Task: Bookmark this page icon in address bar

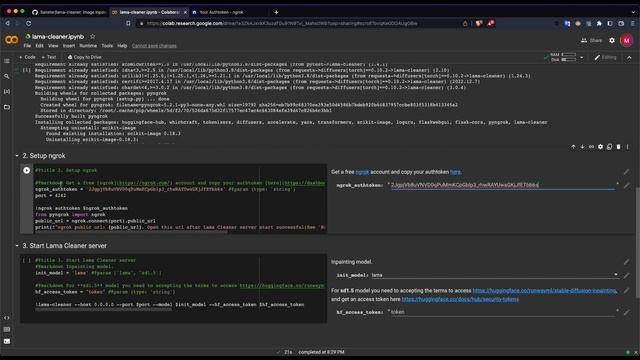Action: (128, 23)
